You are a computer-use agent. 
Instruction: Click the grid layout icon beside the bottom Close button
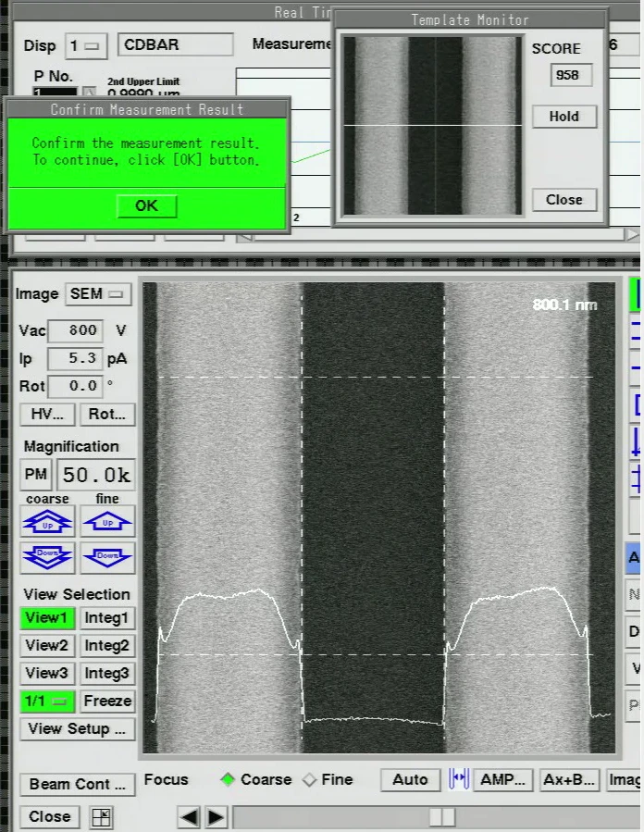pyautogui.click(x=101, y=816)
